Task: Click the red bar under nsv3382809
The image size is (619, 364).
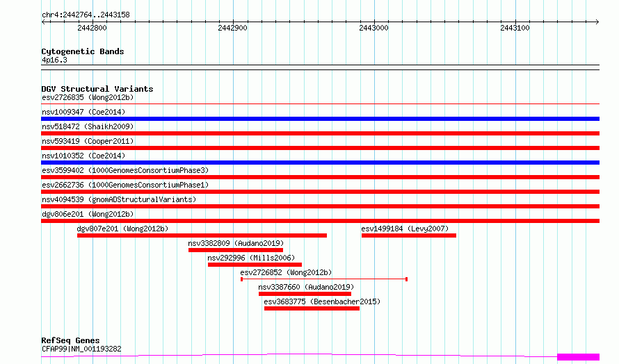Action: (x=236, y=250)
